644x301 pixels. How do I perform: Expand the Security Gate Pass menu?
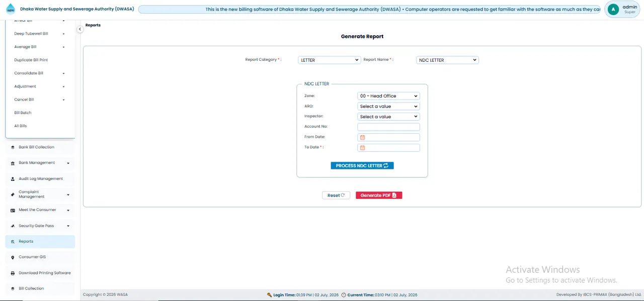click(x=68, y=226)
